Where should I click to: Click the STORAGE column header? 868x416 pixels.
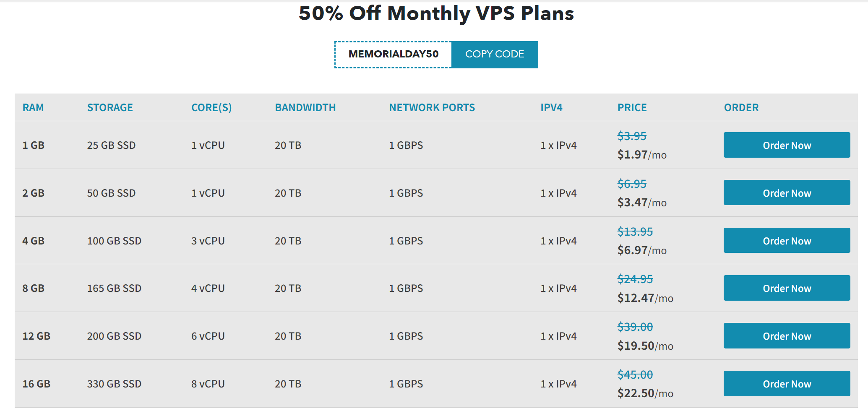point(110,108)
